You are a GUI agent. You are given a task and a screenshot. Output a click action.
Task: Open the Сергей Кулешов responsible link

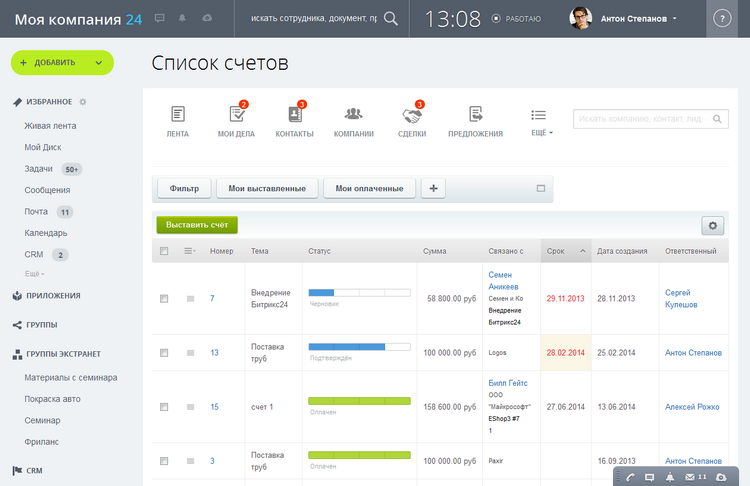pos(681,298)
